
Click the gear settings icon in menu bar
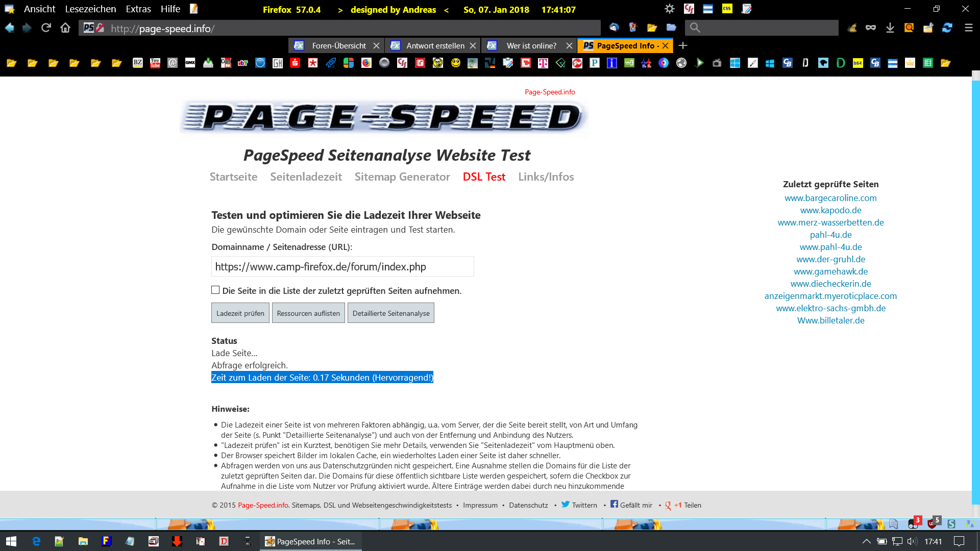tap(670, 9)
